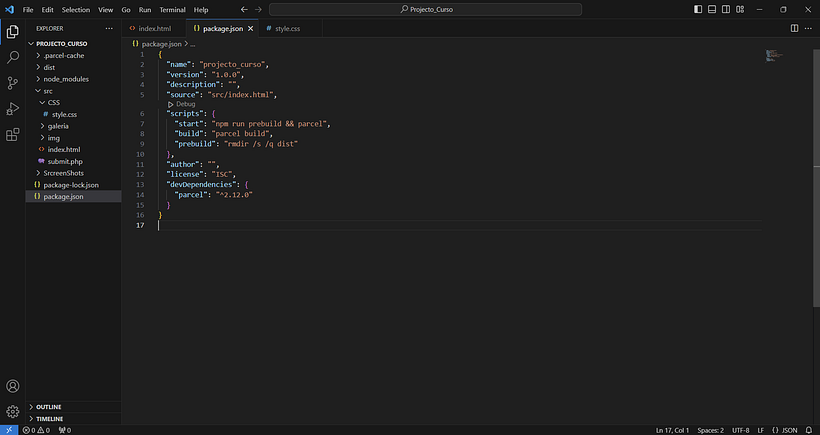Open the Accounts icon in activity bar

13,386
